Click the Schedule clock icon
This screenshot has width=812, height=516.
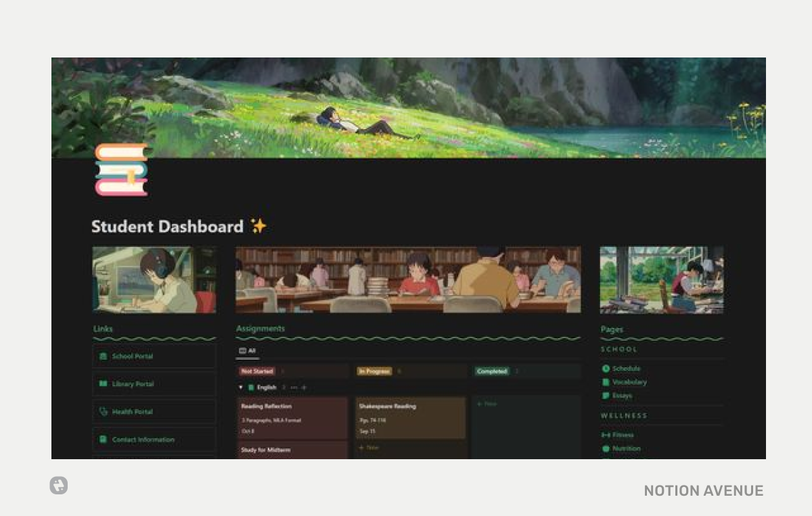point(606,369)
